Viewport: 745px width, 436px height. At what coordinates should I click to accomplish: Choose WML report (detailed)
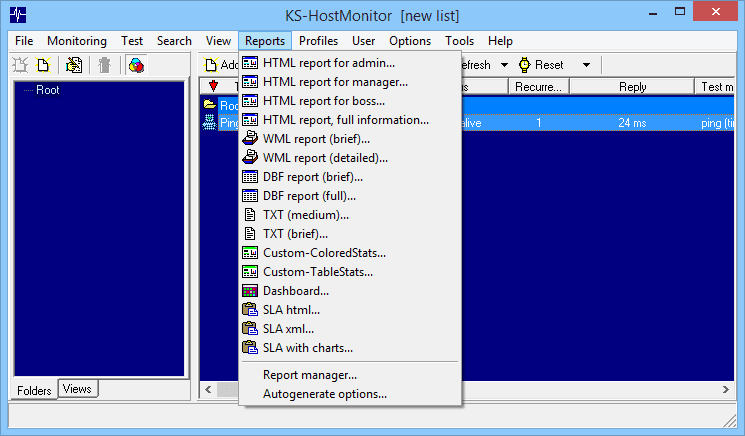coord(350,158)
